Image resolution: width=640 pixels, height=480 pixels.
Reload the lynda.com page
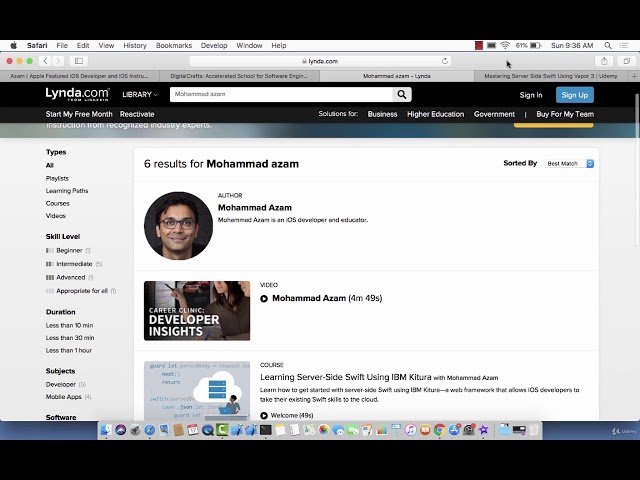445,61
